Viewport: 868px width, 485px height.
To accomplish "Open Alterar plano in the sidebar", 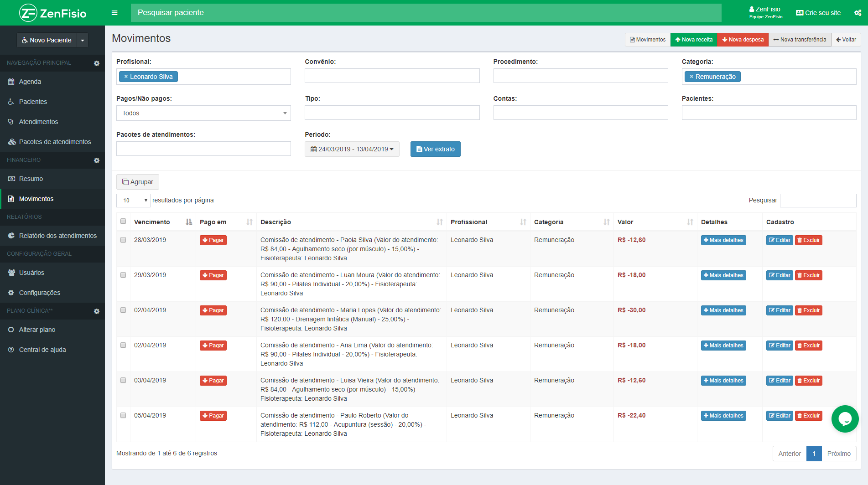I will tap(52, 330).
